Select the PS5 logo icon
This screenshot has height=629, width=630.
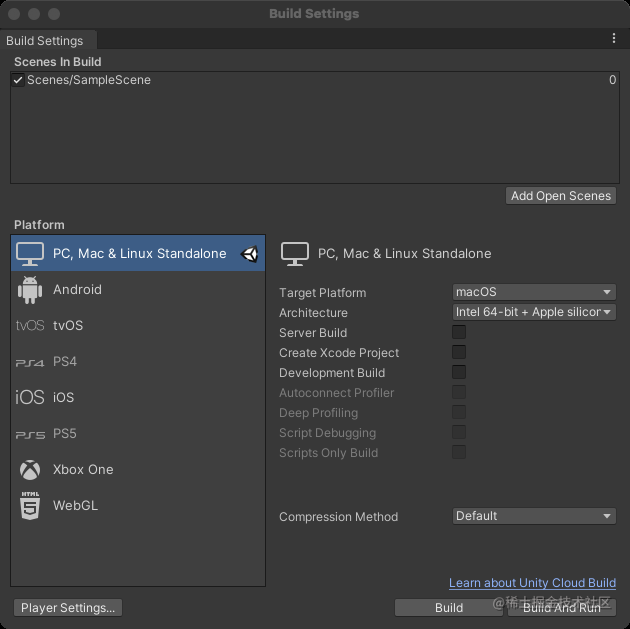30,434
